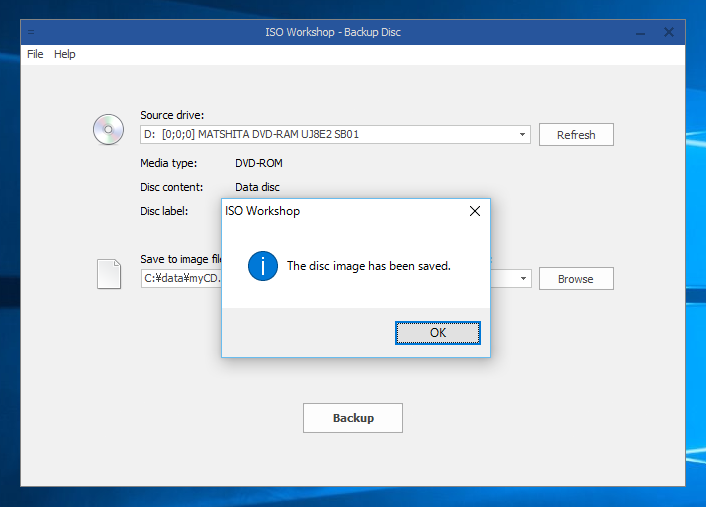Click the Disc content label
Image resolution: width=706 pixels, height=507 pixels.
click(172, 187)
